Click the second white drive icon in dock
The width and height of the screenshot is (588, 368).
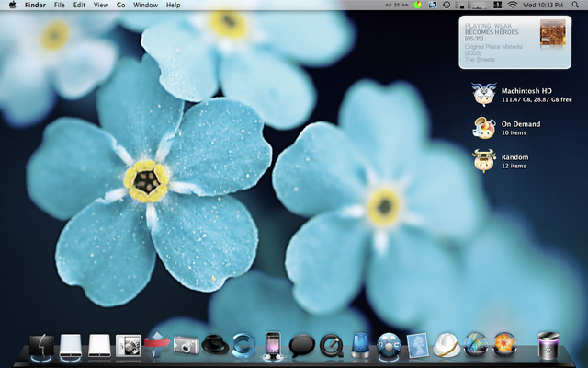coord(100,346)
